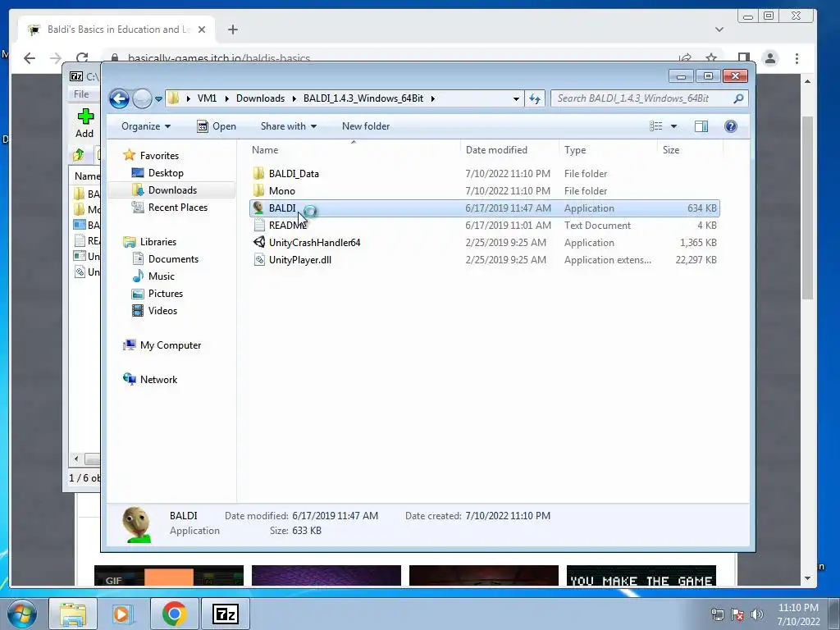Click the refresh button beside address bar
840x630 pixels.
click(535, 98)
